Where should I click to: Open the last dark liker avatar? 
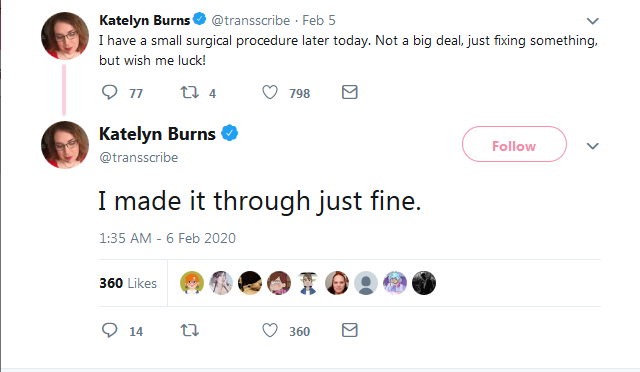pos(424,283)
